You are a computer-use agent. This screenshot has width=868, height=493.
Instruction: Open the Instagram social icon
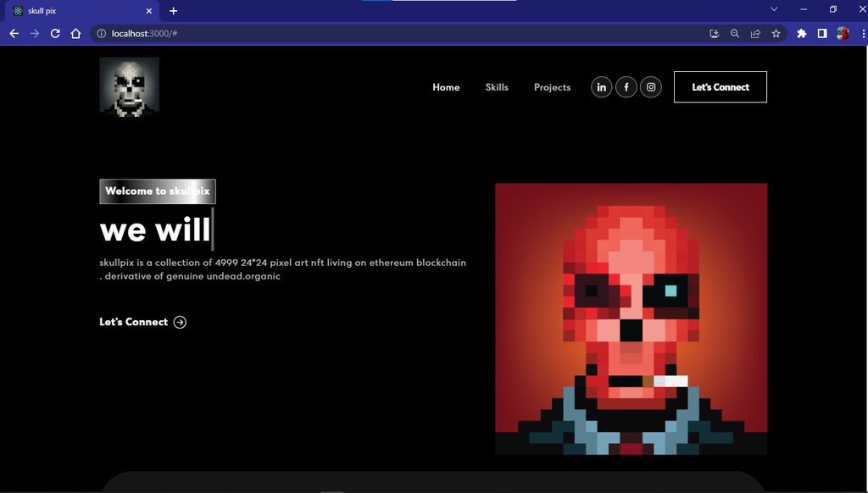[x=651, y=87]
